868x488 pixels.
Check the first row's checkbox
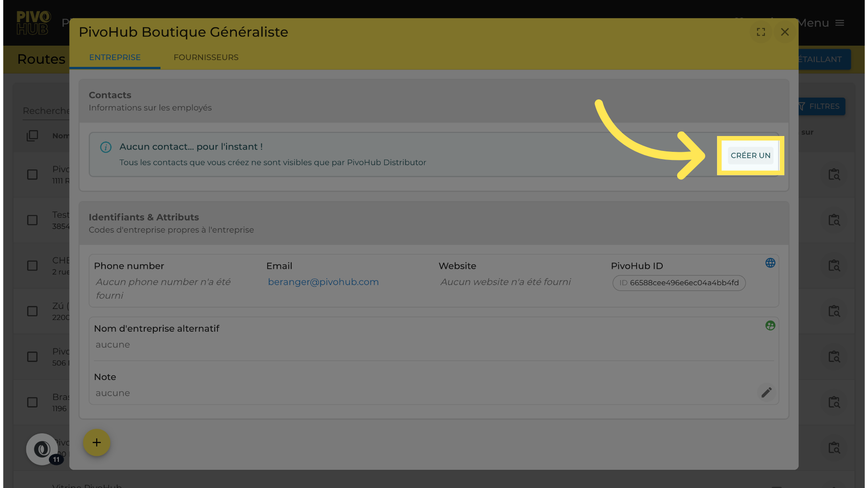(32, 174)
